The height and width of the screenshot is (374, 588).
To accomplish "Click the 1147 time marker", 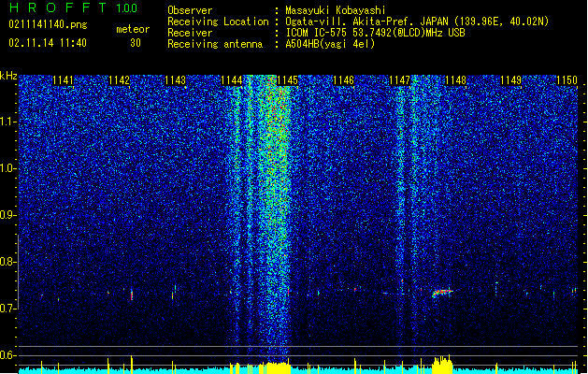I will point(399,80).
